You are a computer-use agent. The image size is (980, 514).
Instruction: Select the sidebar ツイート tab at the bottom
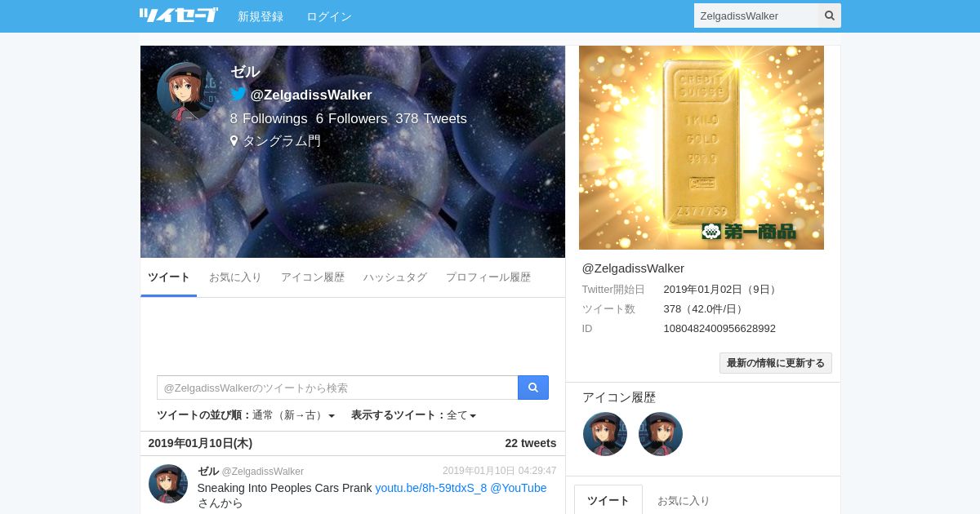(608, 500)
